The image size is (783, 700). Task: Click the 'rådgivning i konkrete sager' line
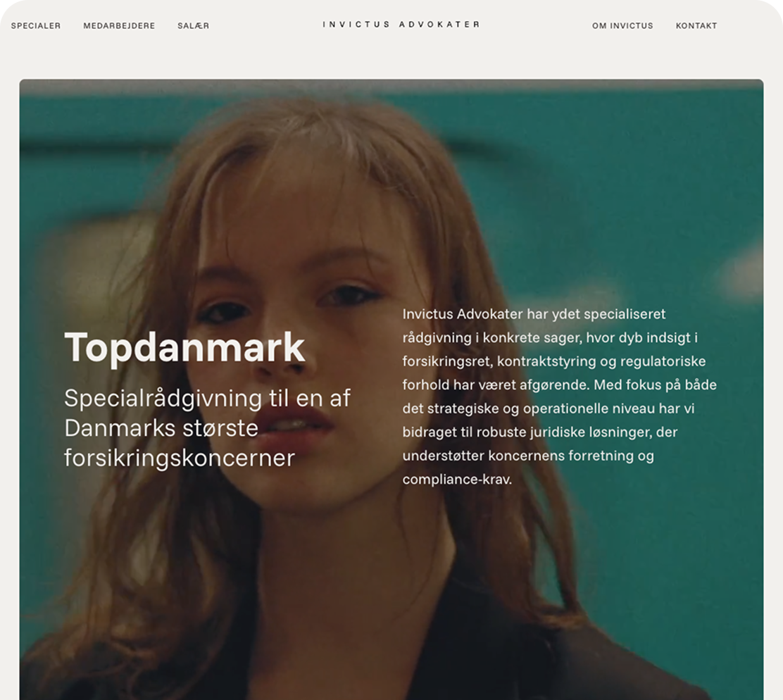click(x=550, y=338)
